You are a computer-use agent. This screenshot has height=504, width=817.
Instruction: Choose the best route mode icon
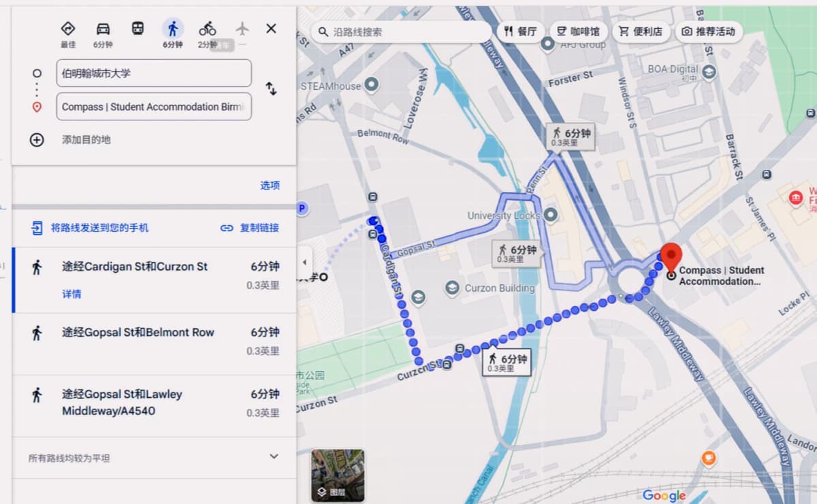68,29
